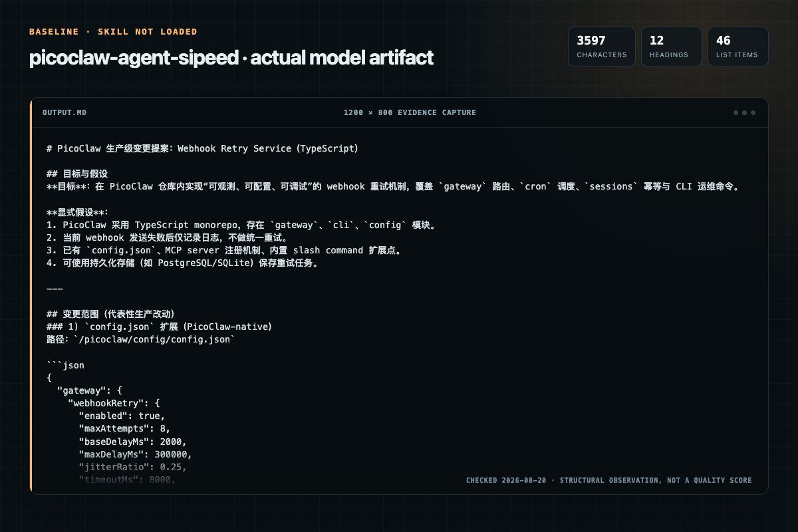The height and width of the screenshot is (532, 798).
Task: Click the 12 headings stat card
Action: (x=671, y=47)
